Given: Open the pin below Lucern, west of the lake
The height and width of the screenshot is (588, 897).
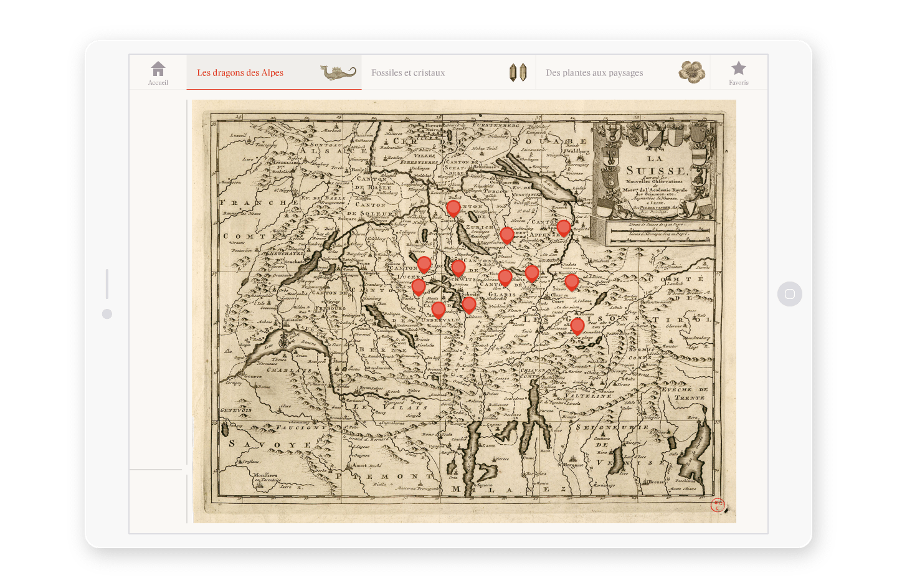Looking at the screenshot, I should tap(419, 287).
